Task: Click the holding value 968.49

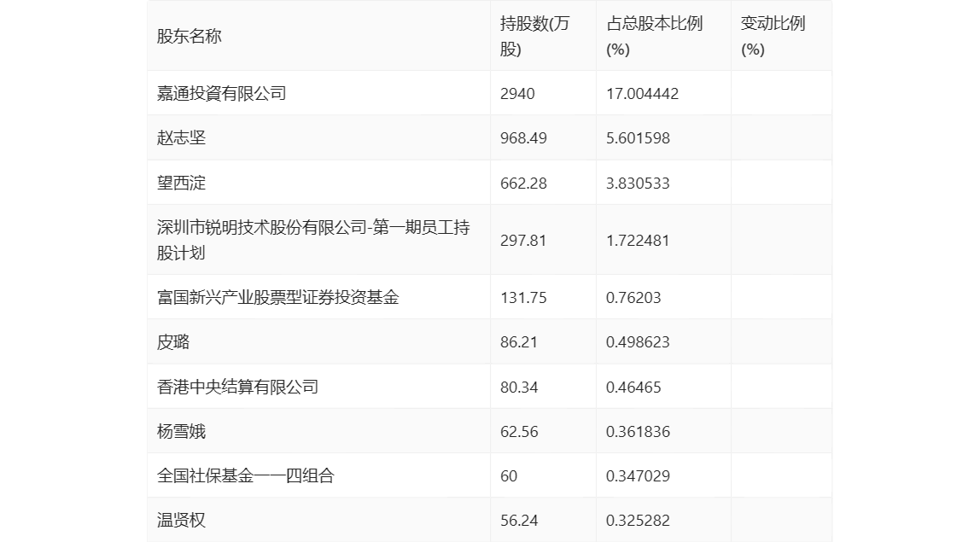Action: [x=523, y=138]
